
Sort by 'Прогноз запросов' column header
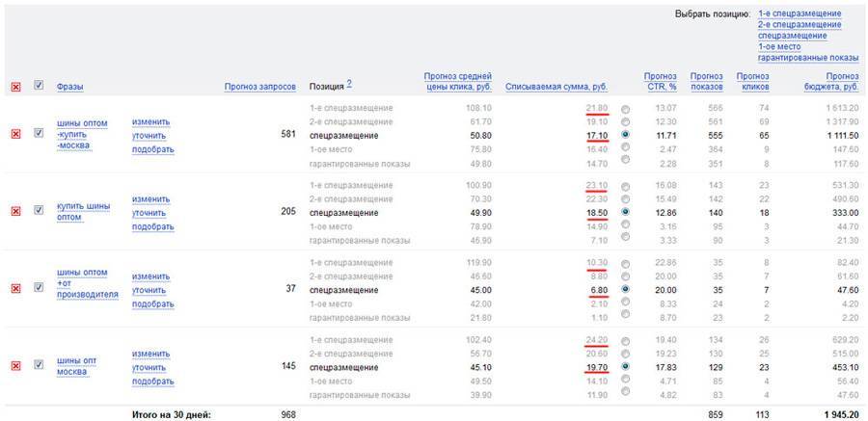coord(260,87)
